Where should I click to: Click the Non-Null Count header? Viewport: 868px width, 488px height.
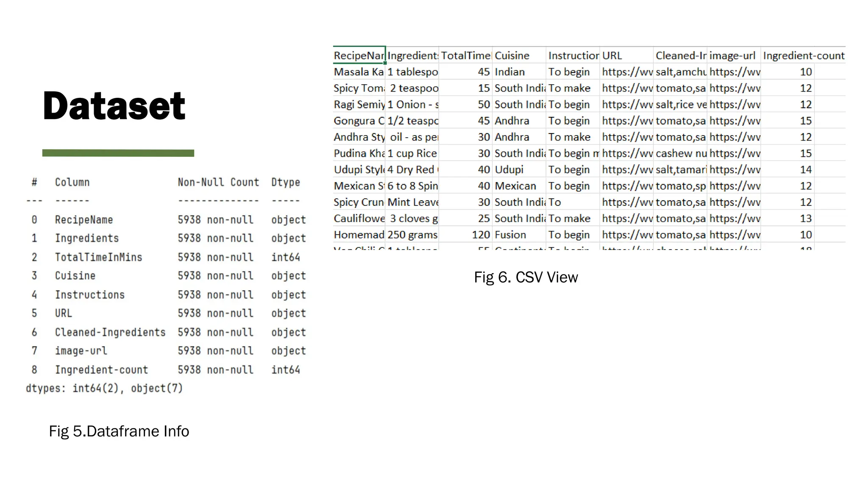click(x=218, y=182)
